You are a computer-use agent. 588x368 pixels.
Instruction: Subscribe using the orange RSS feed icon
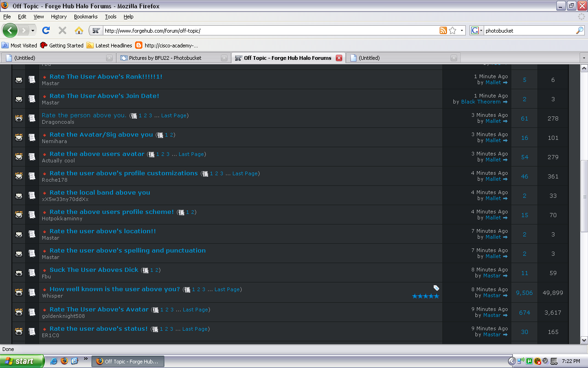(x=443, y=30)
